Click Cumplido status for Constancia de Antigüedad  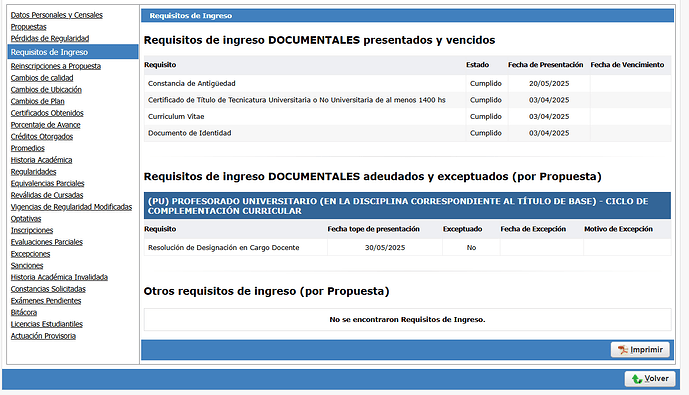(x=486, y=83)
